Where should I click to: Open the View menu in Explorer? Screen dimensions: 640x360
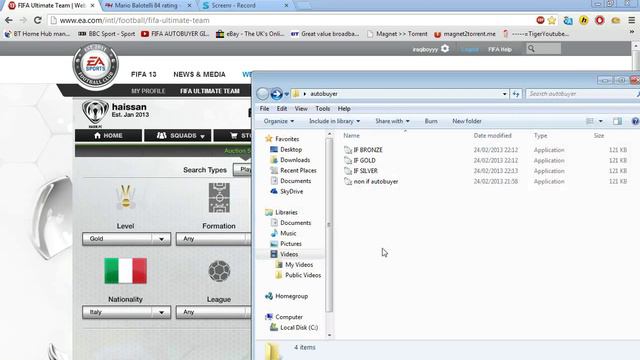pyautogui.click(x=301, y=109)
